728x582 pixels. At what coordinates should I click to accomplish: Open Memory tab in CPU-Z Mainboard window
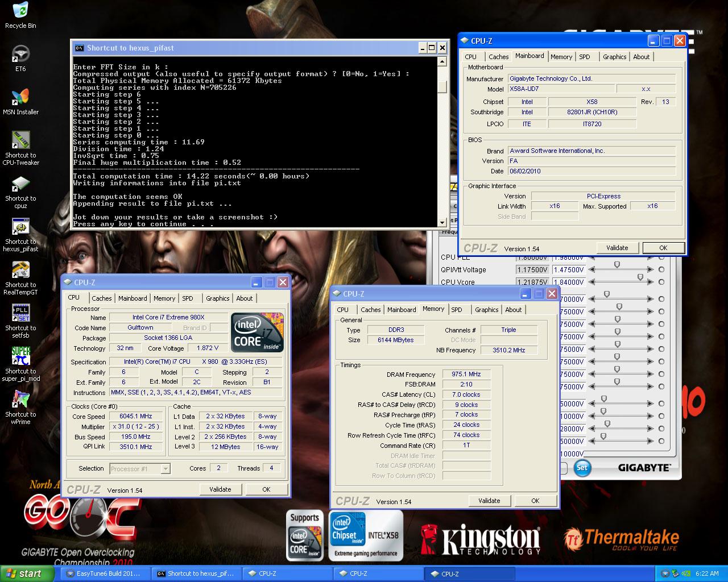coord(561,57)
